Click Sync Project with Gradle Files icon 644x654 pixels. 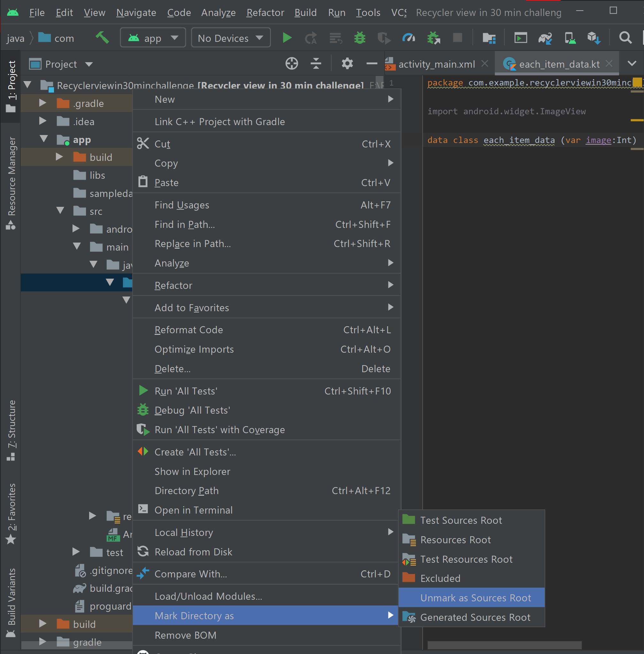(x=545, y=38)
